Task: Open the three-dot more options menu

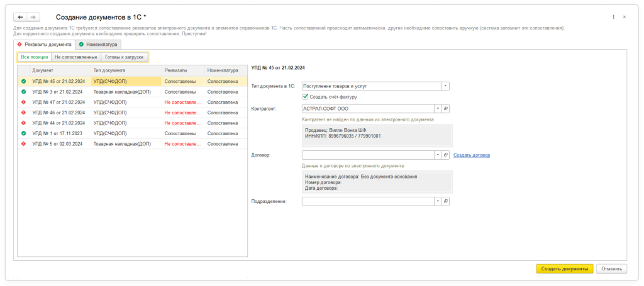Action: point(614,17)
